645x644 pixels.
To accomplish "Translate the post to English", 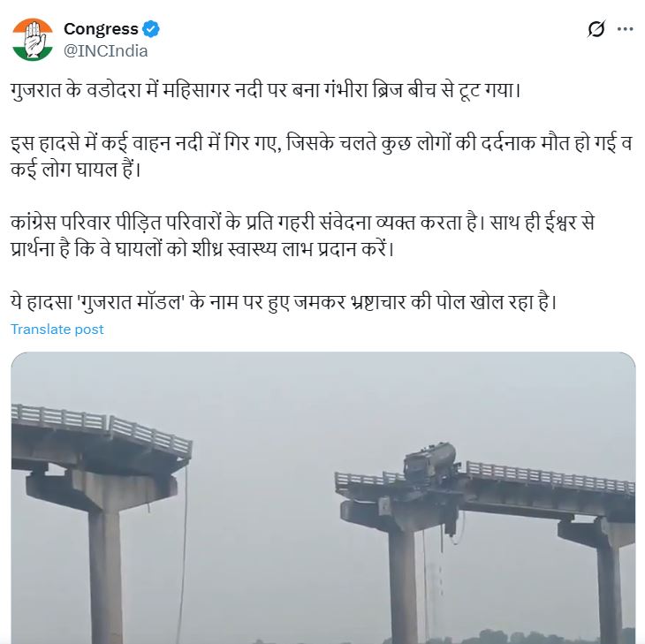I will (57, 329).
